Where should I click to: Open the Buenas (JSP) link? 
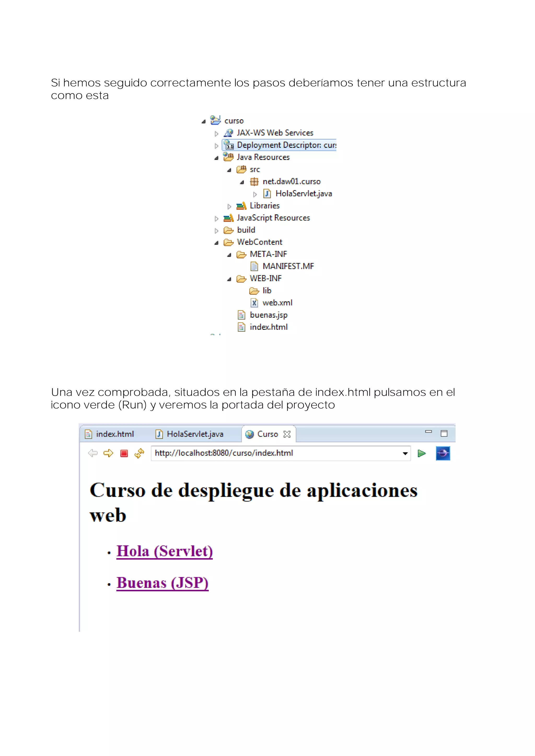click(x=163, y=583)
